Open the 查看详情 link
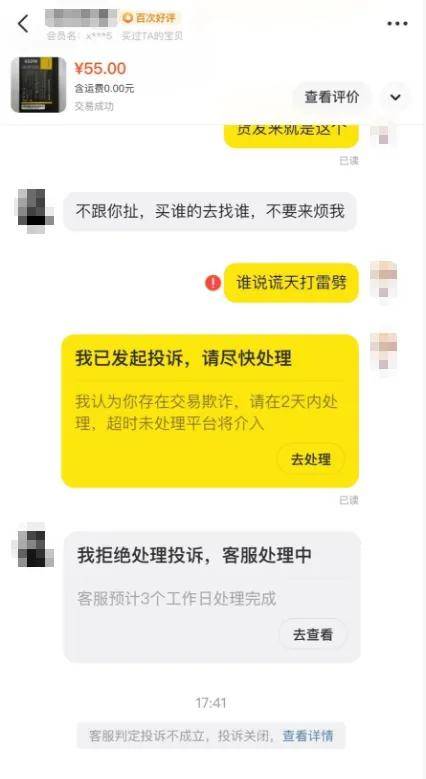Image resolution: width=426 pixels, height=779 pixels. (308, 736)
